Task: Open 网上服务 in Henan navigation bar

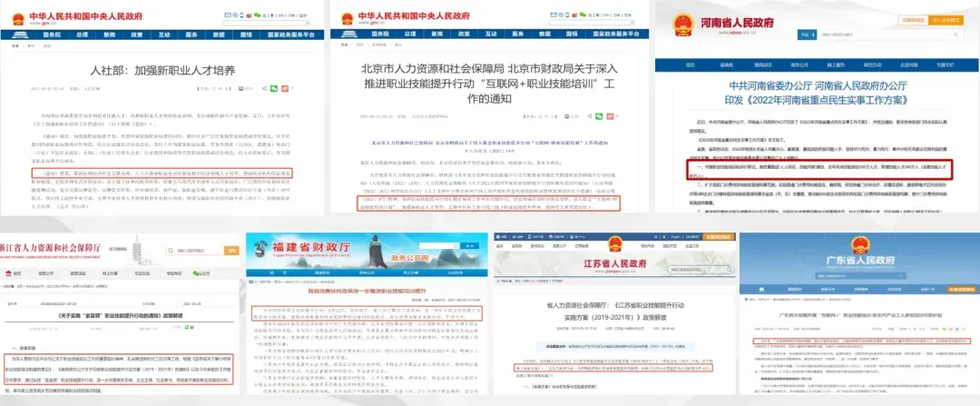Action: tap(837, 65)
